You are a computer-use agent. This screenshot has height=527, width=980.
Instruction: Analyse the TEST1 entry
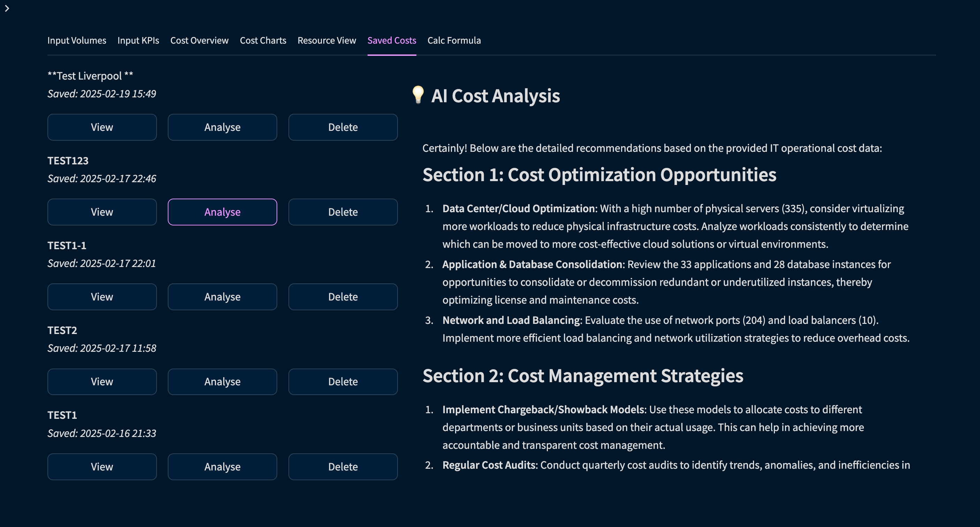click(x=222, y=467)
